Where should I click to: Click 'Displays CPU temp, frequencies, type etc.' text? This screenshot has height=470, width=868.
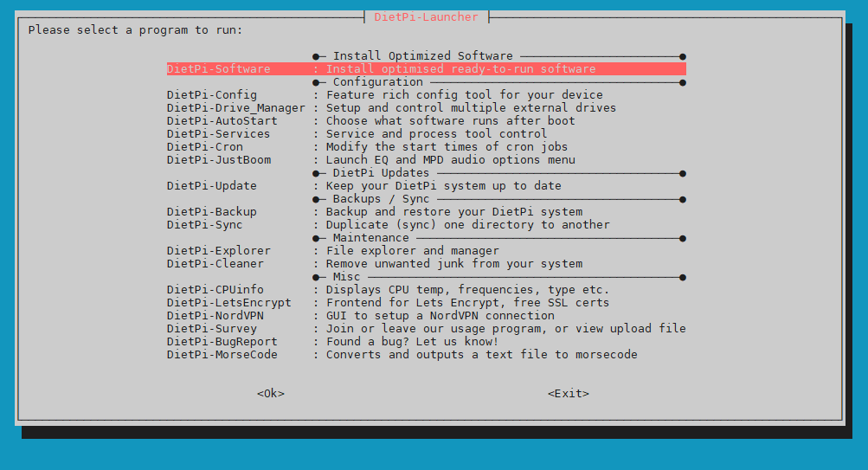point(468,290)
